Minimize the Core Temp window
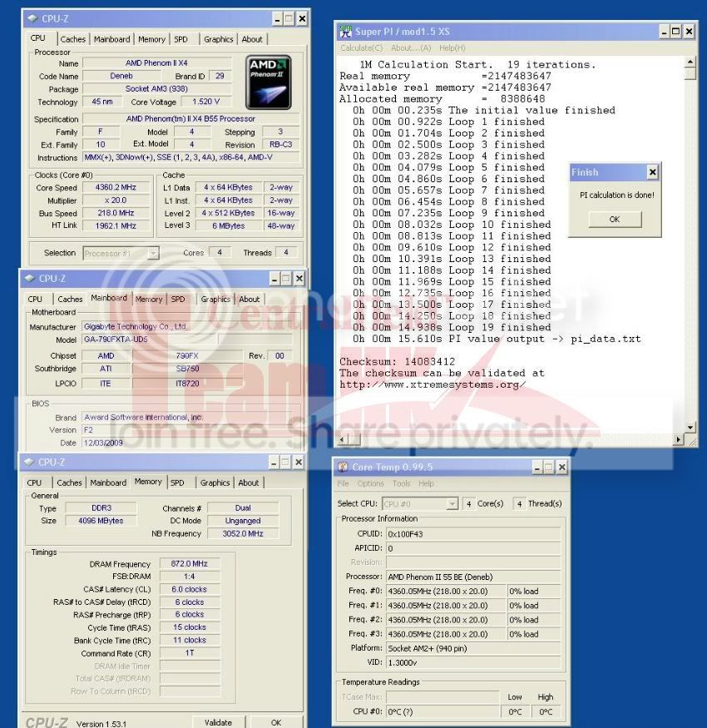Viewport: 707px width, 728px height. (x=536, y=468)
